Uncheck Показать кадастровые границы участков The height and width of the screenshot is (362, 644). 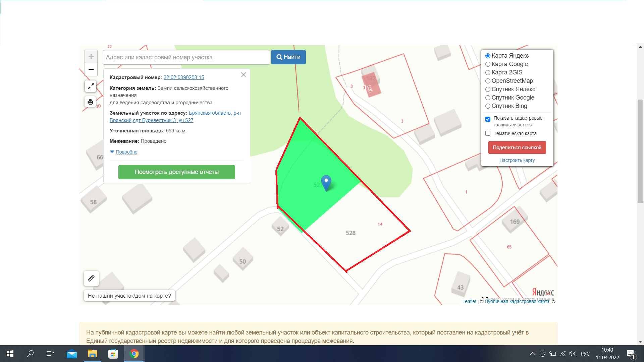point(488,119)
